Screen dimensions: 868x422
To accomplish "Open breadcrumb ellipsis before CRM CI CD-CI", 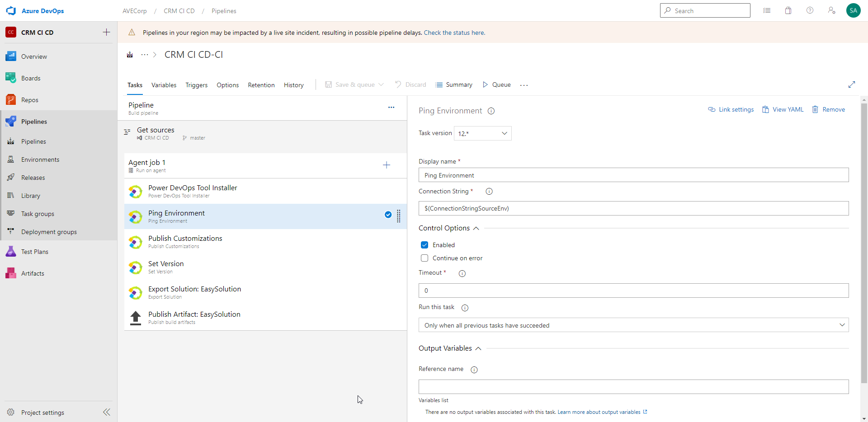I will pos(145,55).
